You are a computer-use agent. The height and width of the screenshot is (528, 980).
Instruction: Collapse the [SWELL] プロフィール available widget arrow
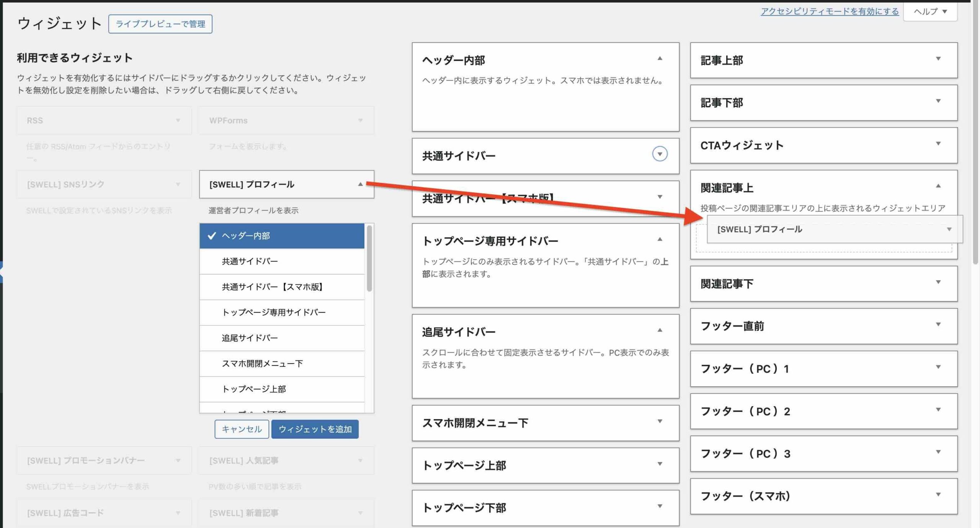point(360,184)
